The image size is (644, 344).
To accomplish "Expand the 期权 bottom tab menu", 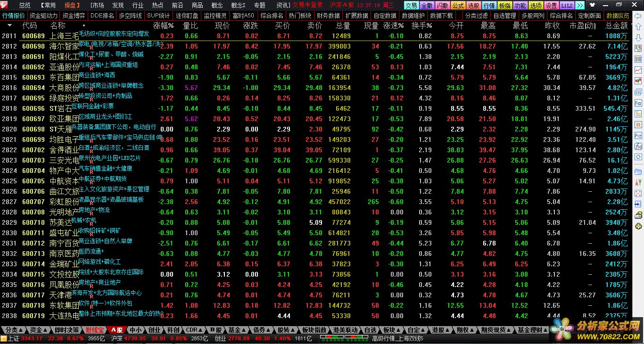I will coord(472,330).
